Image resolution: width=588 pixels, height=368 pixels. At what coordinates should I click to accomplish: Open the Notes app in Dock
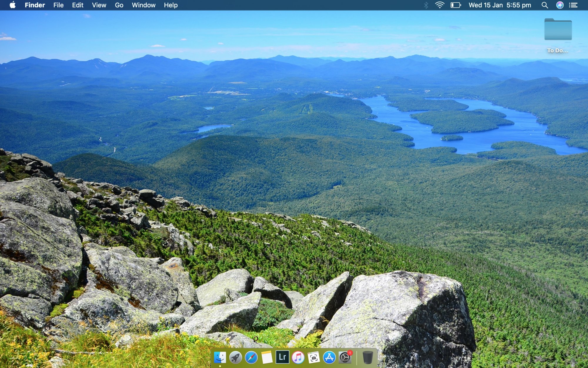267,357
